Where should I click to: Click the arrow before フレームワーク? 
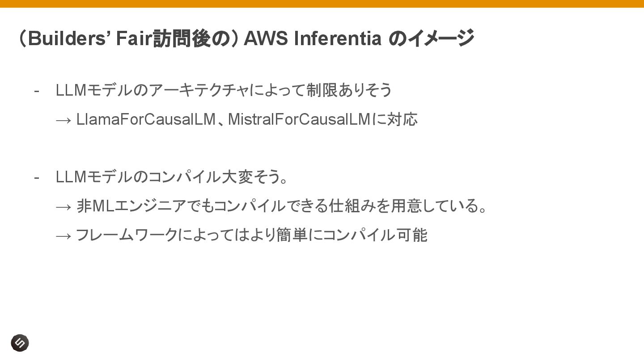click(64, 236)
